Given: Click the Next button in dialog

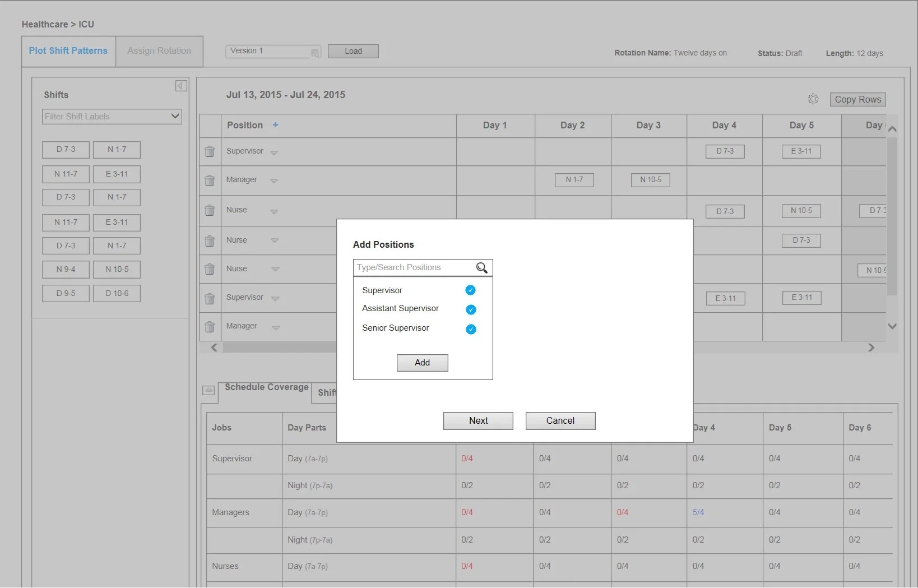Looking at the screenshot, I should point(478,421).
